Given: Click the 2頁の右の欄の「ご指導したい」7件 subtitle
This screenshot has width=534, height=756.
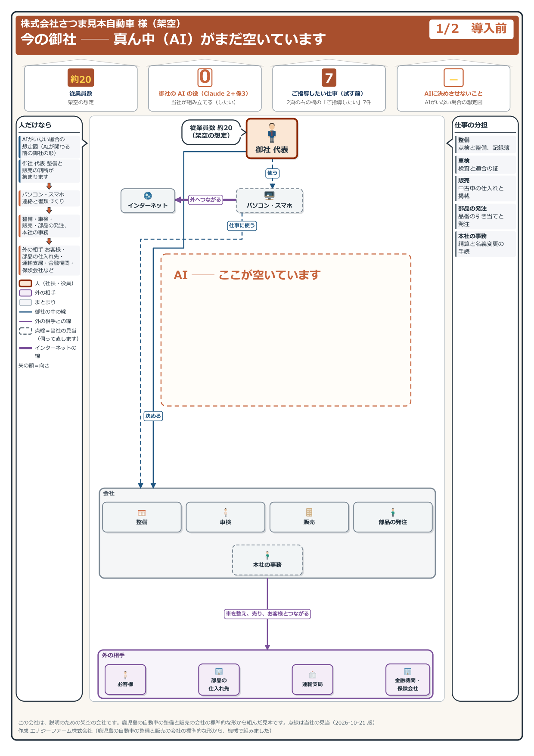Looking at the screenshot, I should pos(329,103).
